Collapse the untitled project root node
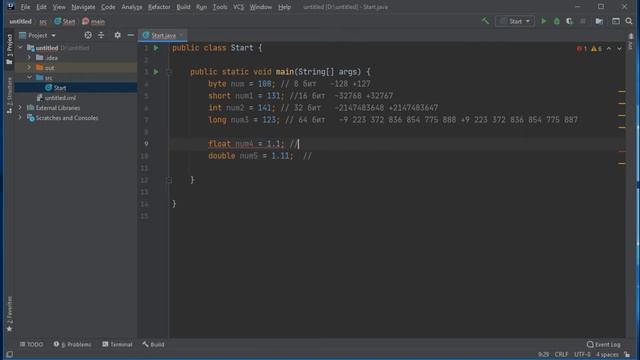The image size is (640, 360). coord(20,48)
